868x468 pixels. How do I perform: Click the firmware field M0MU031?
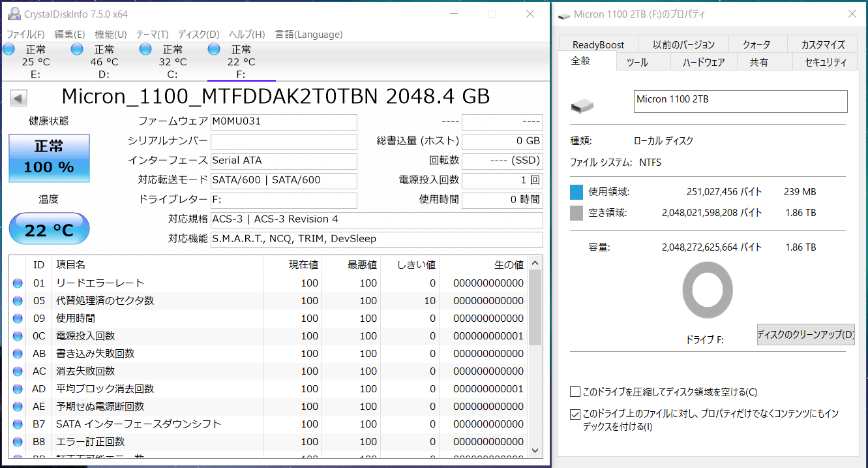tap(284, 122)
